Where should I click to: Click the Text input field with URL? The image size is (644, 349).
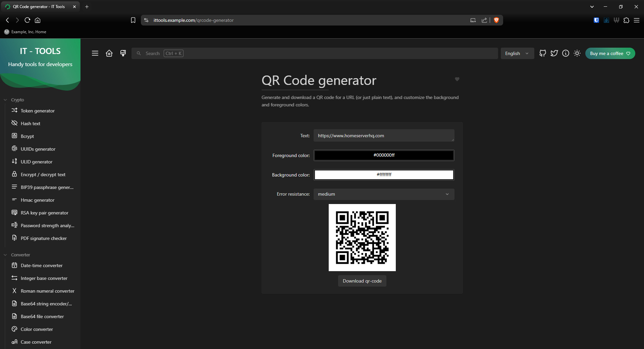click(x=384, y=136)
